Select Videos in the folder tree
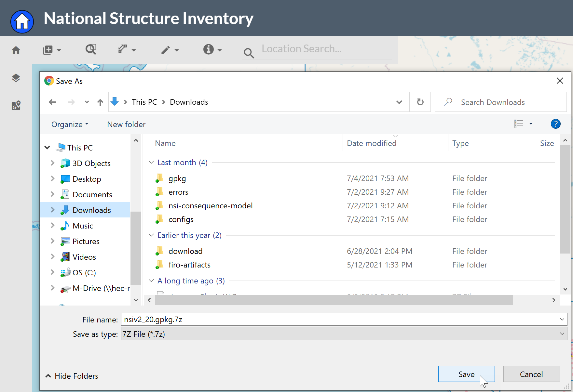 tap(84, 257)
